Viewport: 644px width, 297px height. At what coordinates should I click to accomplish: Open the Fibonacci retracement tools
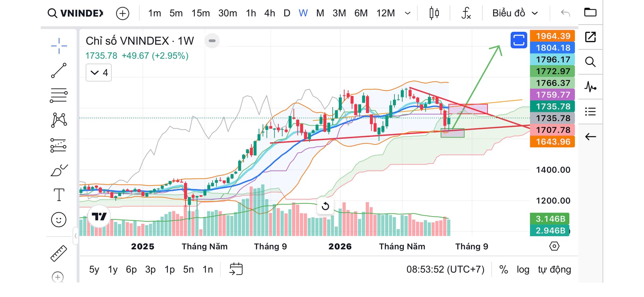pos(59,95)
